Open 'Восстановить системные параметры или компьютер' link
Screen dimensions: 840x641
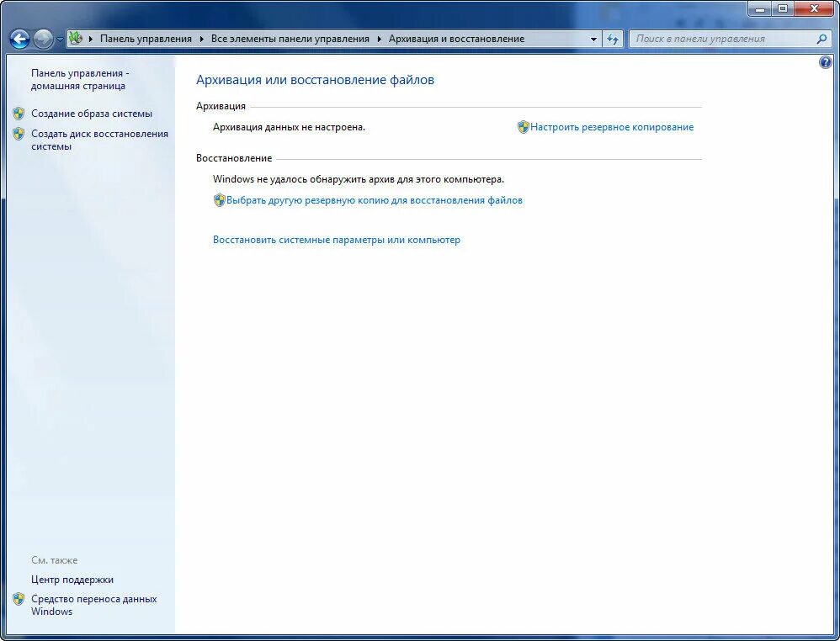tap(337, 240)
